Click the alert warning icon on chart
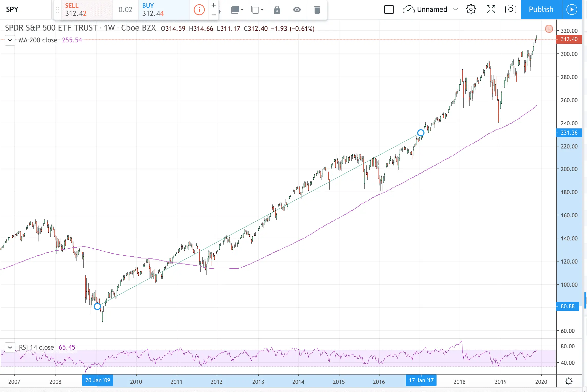This screenshot has height=392, width=587. (549, 29)
